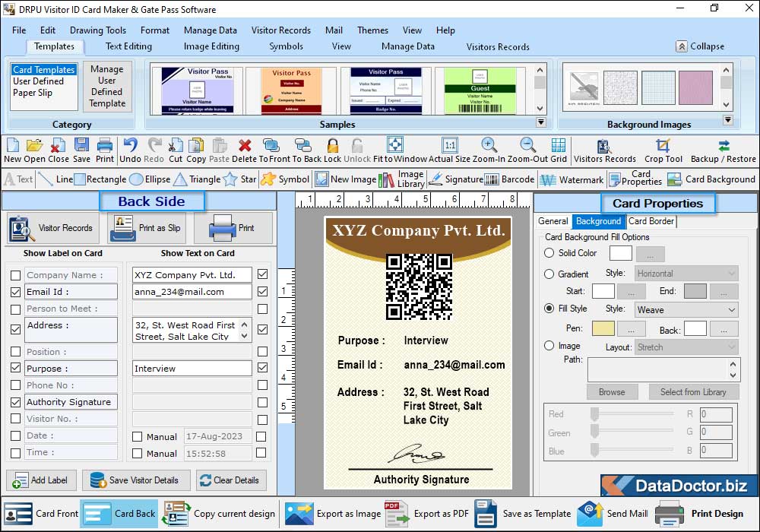The width and height of the screenshot is (760, 532).
Task: Open the Gradient Style Horizontal dropdown
Action: (x=686, y=274)
